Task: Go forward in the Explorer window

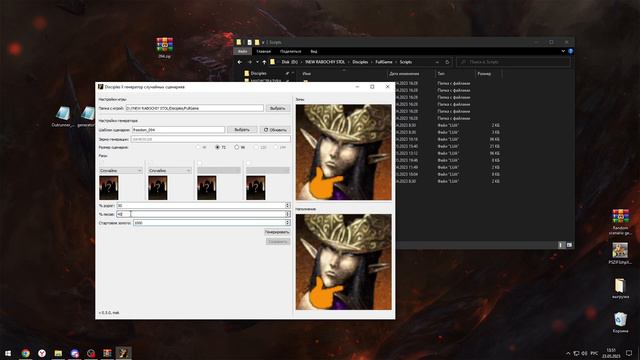Action: point(249,62)
